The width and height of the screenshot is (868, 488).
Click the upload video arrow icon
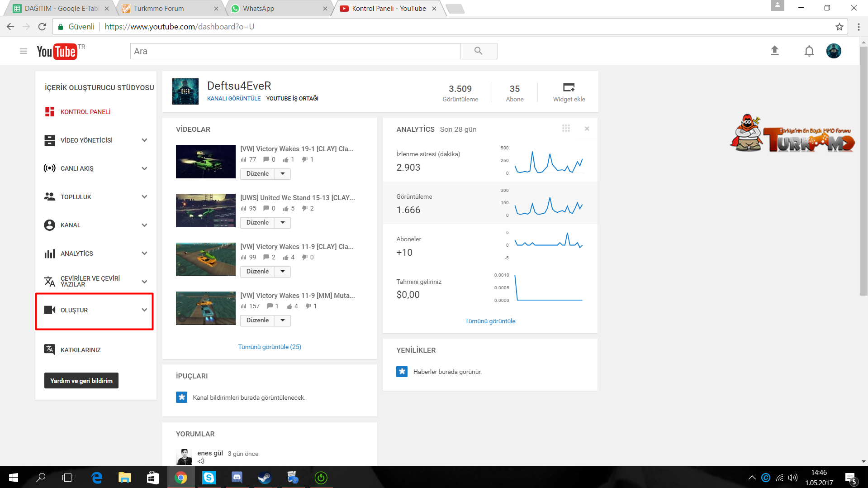point(774,51)
